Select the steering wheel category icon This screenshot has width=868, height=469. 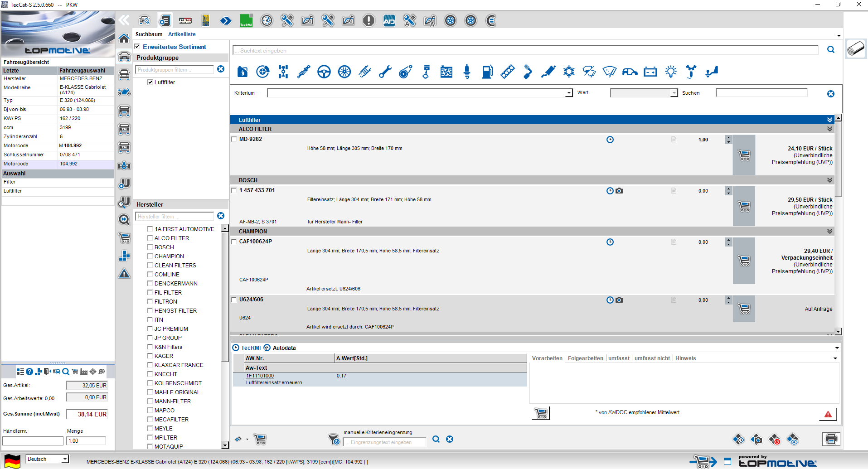pos(324,72)
